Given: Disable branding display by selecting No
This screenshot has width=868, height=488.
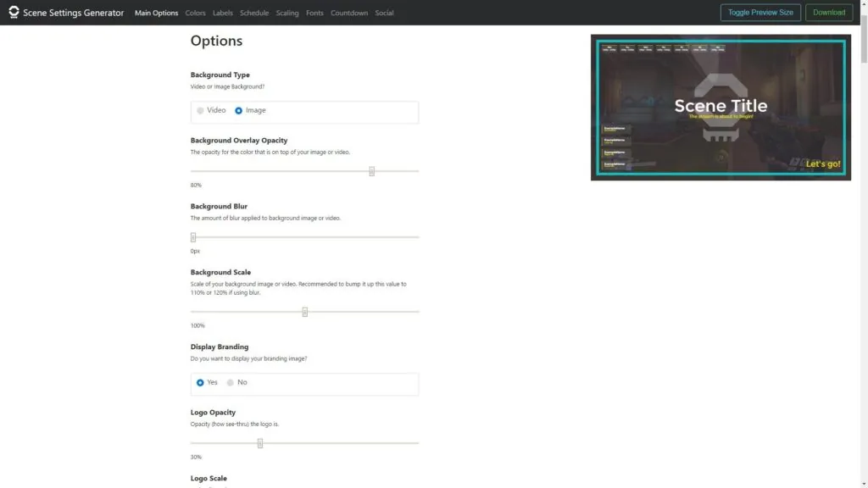Looking at the screenshot, I should point(230,382).
